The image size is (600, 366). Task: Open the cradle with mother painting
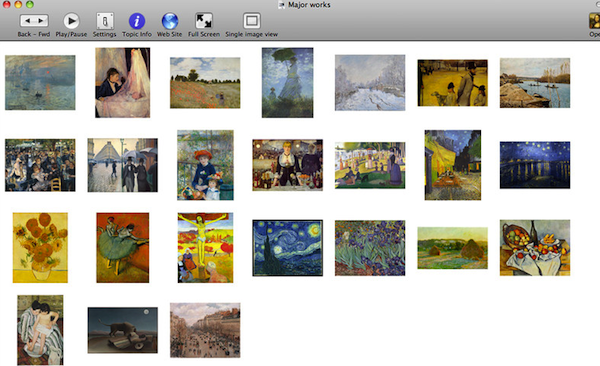pyautogui.click(x=122, y=83)
